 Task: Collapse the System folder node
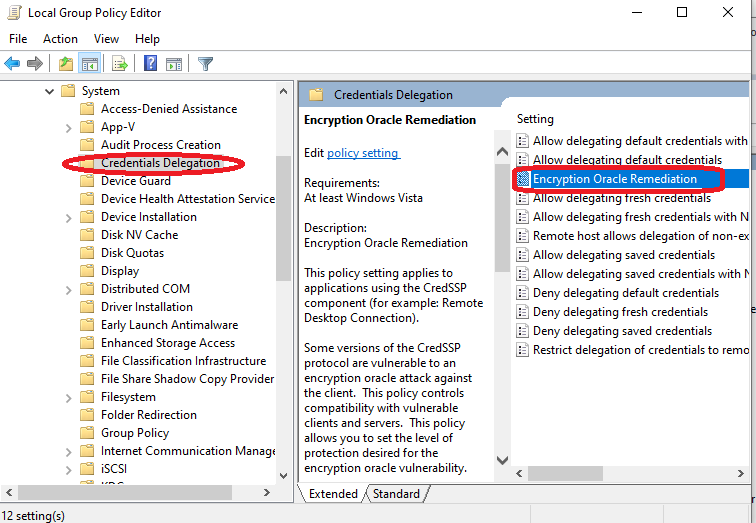49,91
